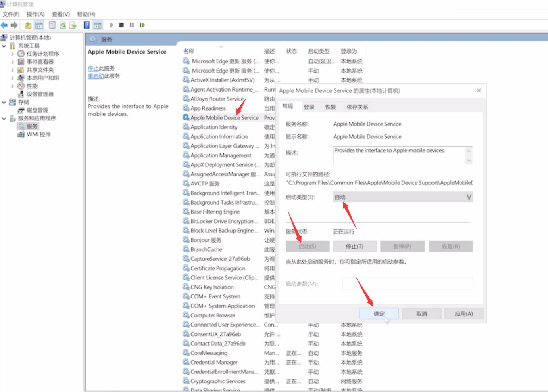Click the up-one-level folder icon
The height and width of the screenshot is (392, 548).
pyautogui.click(x=28, y=25)
